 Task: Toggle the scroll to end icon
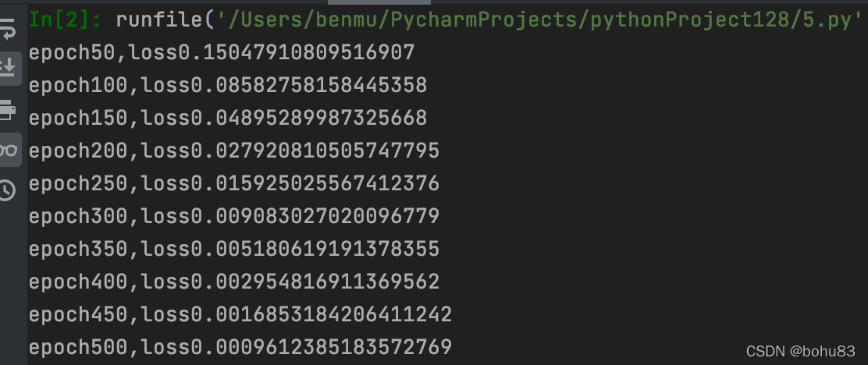8,68
